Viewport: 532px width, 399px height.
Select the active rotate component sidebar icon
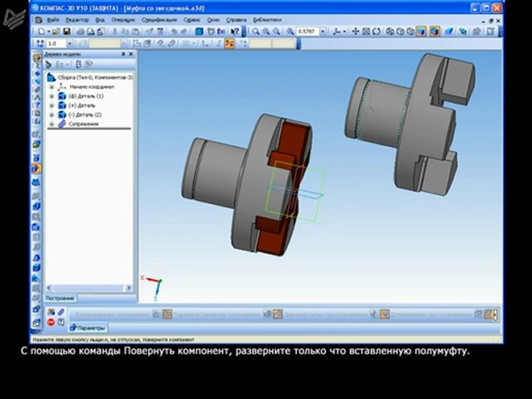[x=37, y=168]
